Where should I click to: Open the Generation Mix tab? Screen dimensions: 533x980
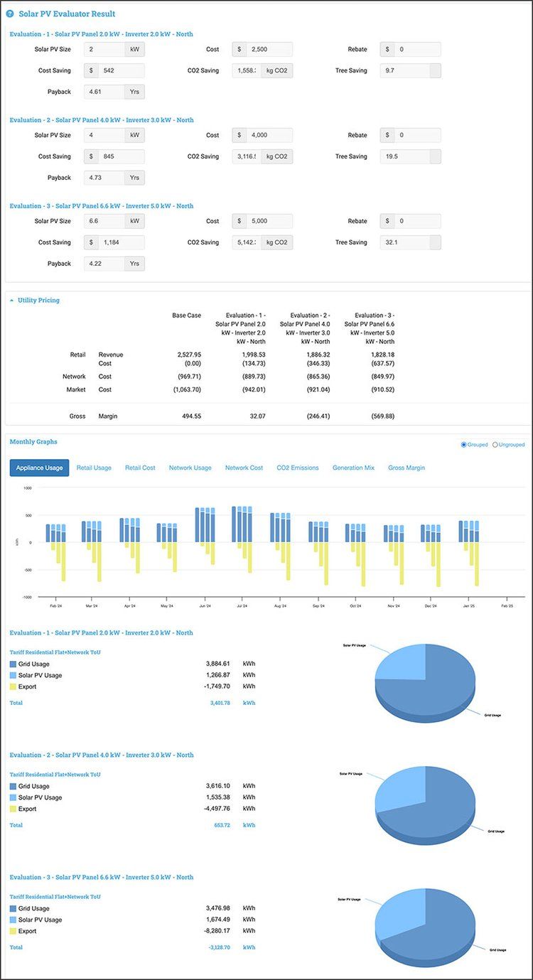(x=353, y=468)
